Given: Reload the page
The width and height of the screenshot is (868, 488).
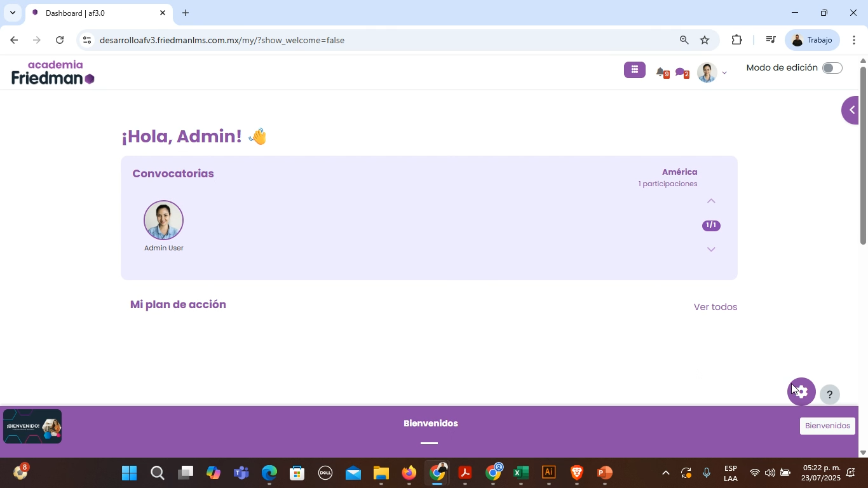Looking at the screenshot, I should 60,40.
